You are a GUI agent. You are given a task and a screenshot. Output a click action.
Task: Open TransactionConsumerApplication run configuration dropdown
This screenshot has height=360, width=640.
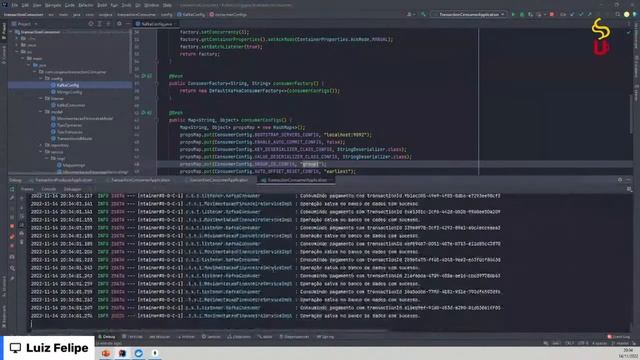tap(469, 14)
